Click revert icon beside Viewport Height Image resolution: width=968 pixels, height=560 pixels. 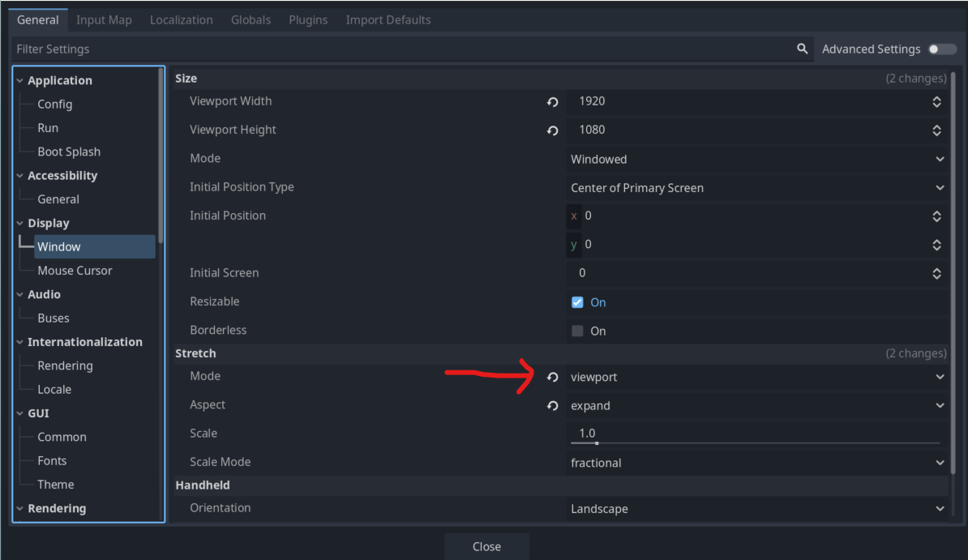point(553,130)
